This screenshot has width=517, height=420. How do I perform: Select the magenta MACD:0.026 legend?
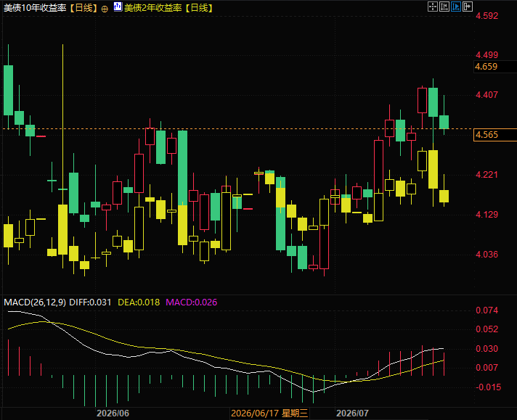point(191,302)
